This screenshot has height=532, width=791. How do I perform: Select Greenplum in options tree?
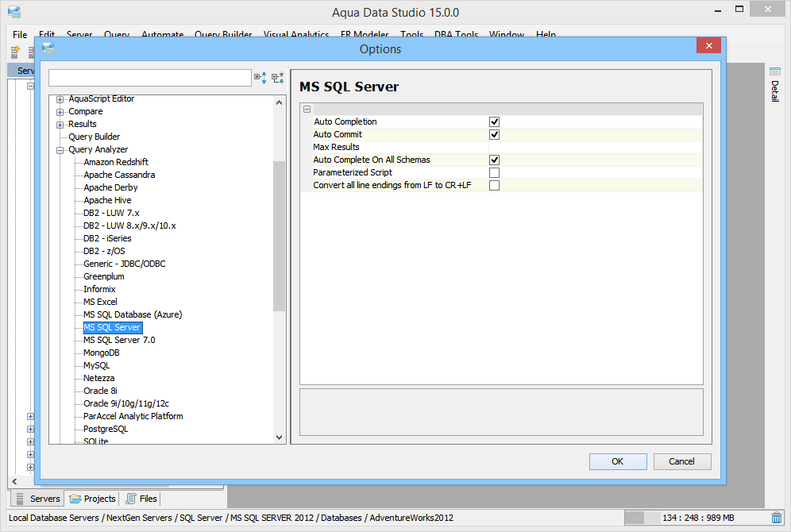pyautogui.click(x=104, y=276)
